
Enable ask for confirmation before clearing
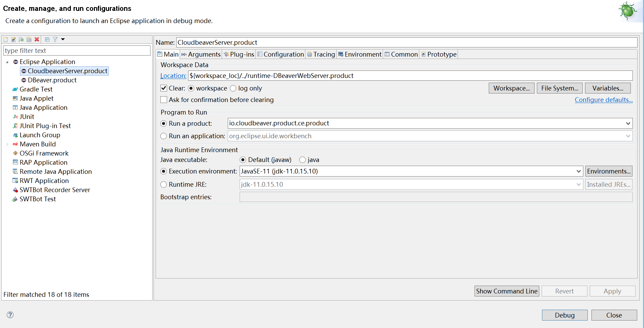tap(164, 100)
